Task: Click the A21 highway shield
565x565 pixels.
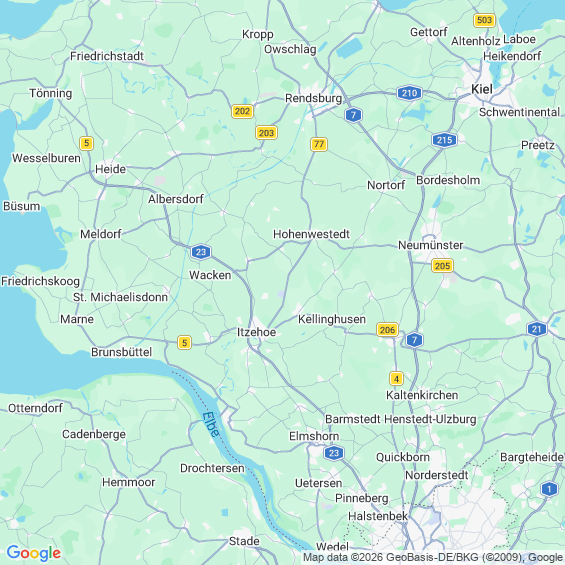Action: coord(537,329)
